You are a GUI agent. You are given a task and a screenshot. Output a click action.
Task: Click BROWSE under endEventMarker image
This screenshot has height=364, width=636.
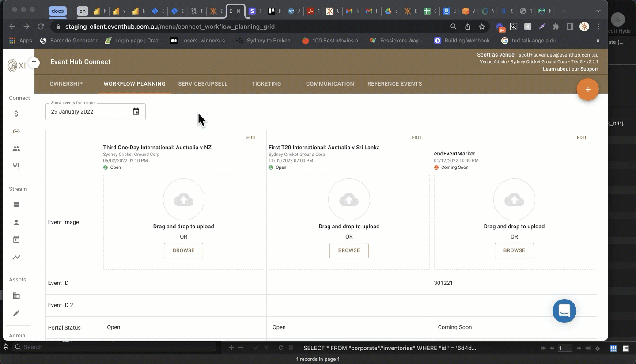514,250
